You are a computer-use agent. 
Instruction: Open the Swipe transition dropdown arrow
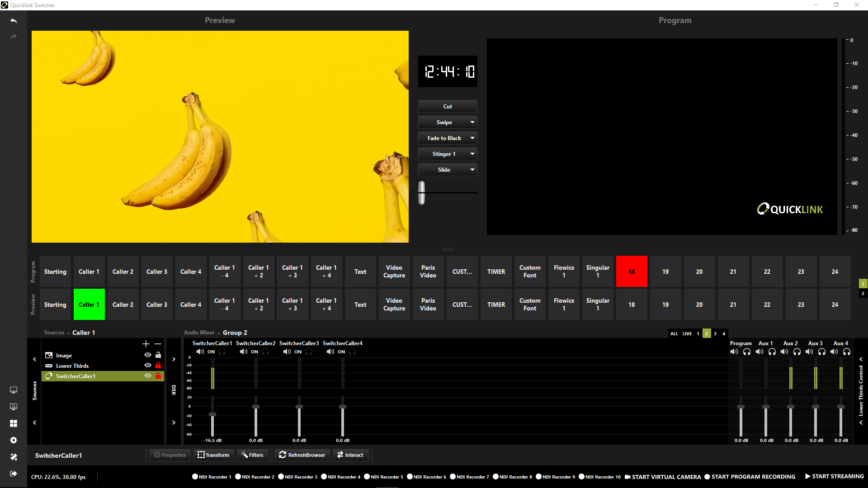tap(472, 122)
